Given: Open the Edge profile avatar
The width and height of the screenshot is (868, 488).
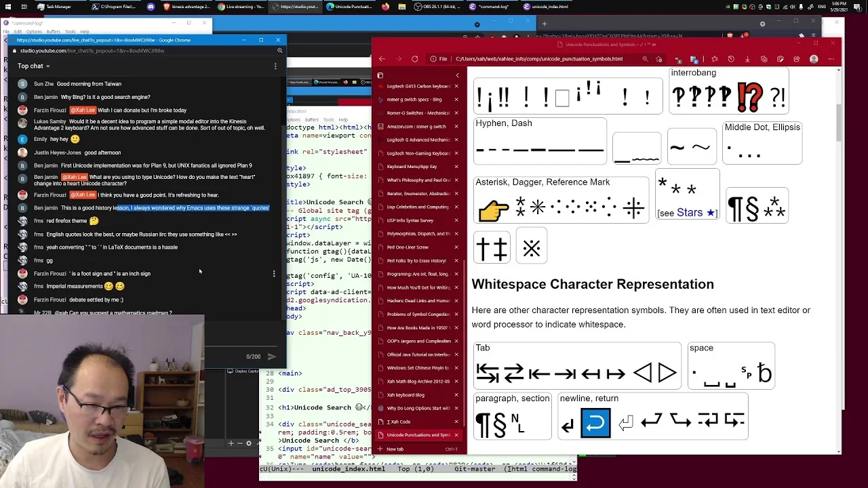Looking at the screenshot, I should tap(814, 59).
